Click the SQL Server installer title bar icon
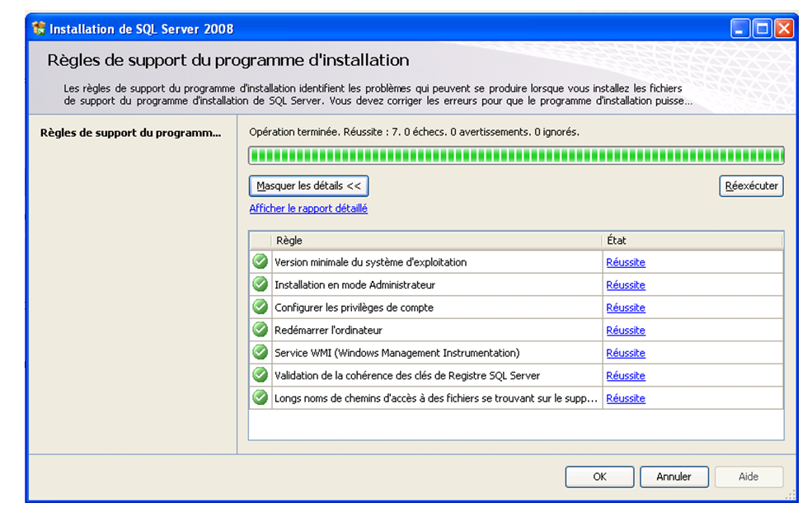812x517 pixels. (38, 29)
